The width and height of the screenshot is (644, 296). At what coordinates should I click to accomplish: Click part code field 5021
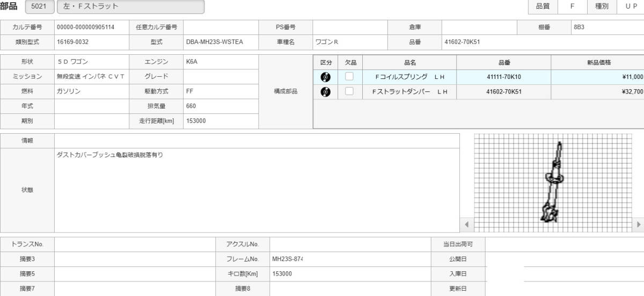point(39,6)
